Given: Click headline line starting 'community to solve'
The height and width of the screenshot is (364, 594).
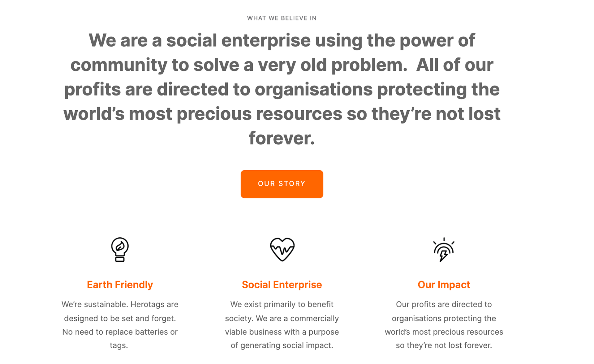Looking at the screenshot, I should coord(282,65).
